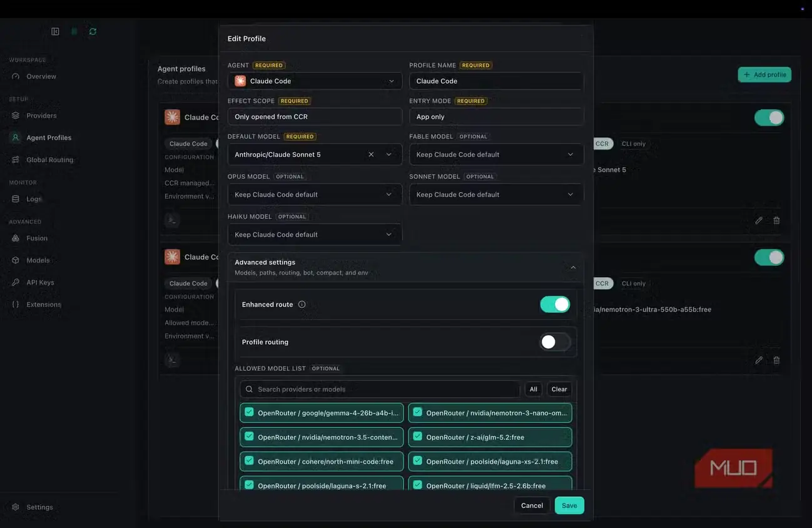The width and height of the screenshot is (812, 528).
Task: Open the Effect Scope selector
Action: (x=315, y=116)
